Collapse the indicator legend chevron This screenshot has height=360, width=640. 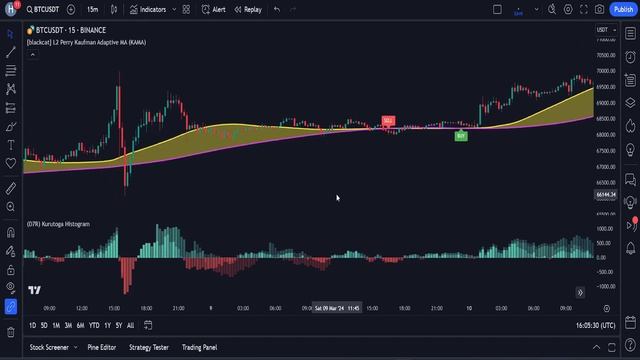33,54
